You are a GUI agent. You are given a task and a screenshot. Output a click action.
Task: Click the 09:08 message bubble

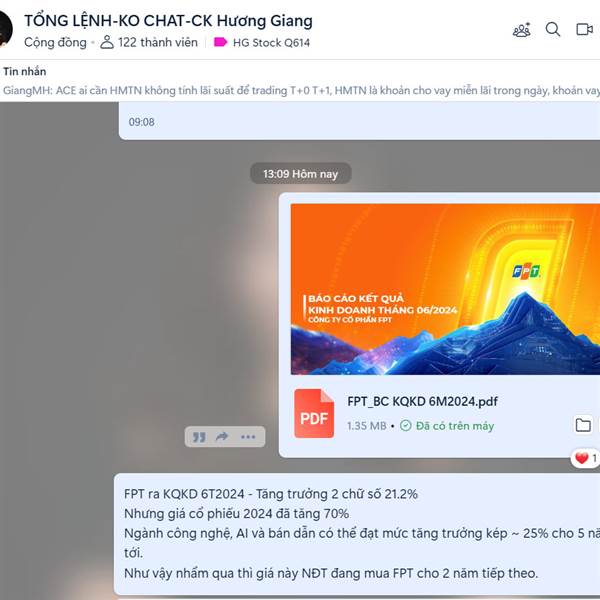[359, 121]
